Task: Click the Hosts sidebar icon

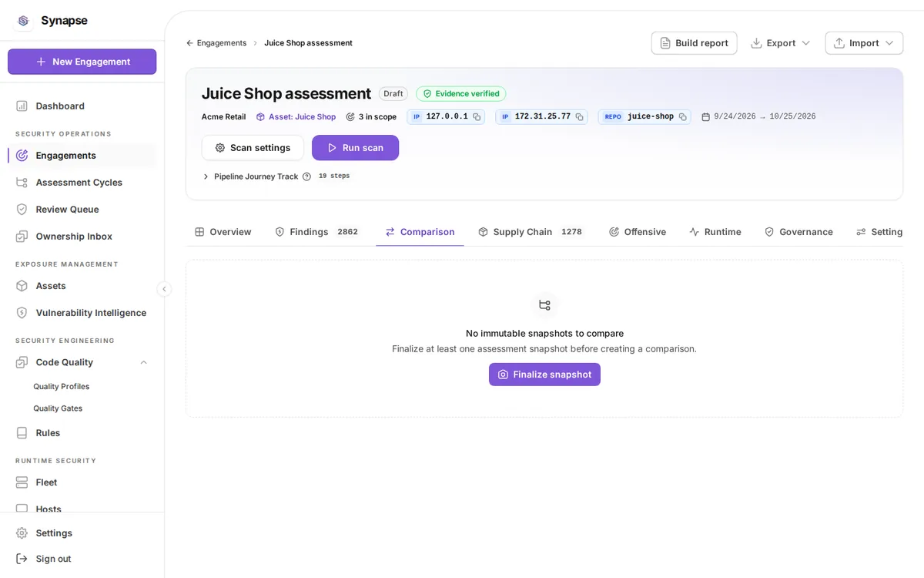Action: point(22,509)
